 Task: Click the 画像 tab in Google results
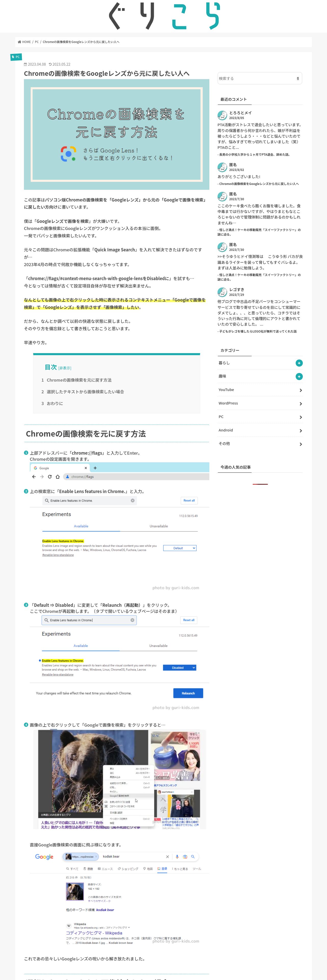[x=162, y=869]
